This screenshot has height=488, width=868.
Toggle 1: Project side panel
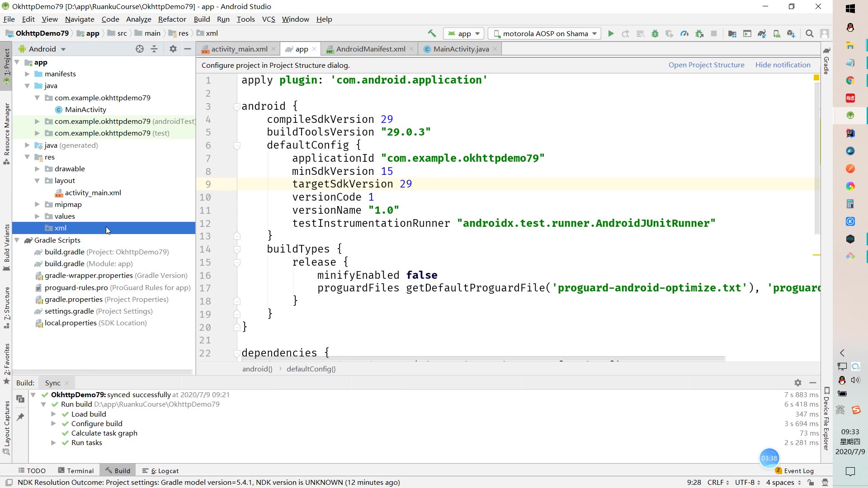(x=6, y=66)
